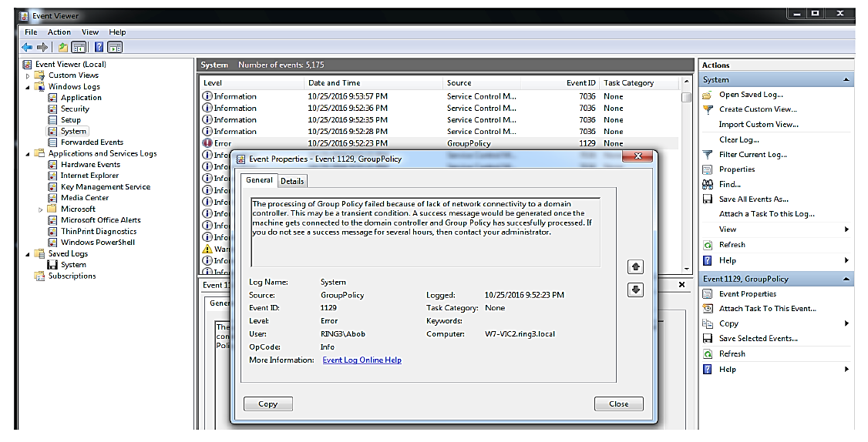Select Application log in the tree
The image size is (868, 442).
coord(81,97)
